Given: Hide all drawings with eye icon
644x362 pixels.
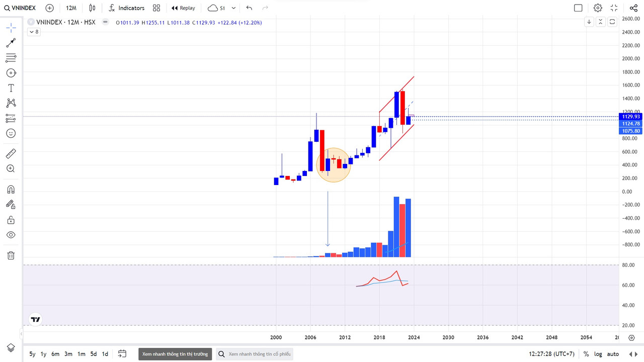Looking at the screenshot, I should point(11,235).
